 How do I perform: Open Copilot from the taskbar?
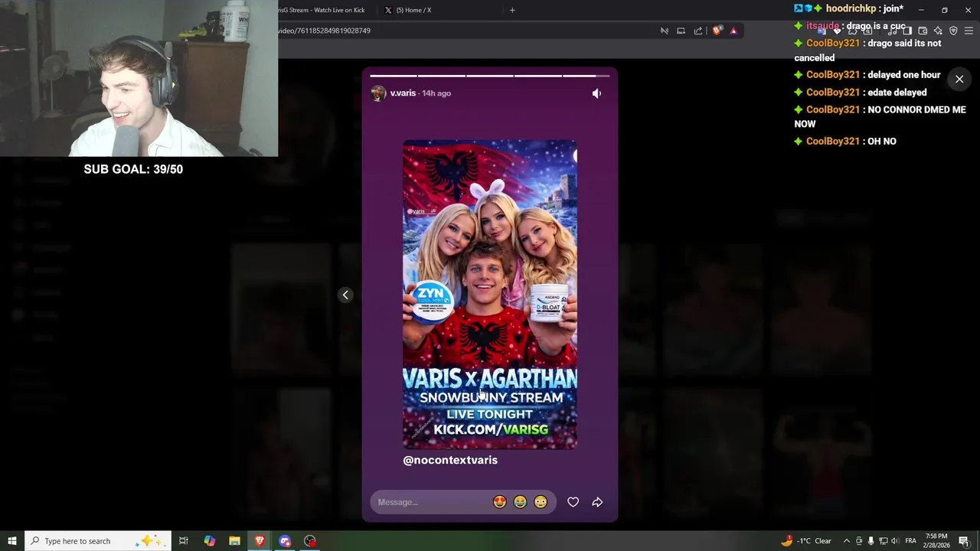(209, 541)
